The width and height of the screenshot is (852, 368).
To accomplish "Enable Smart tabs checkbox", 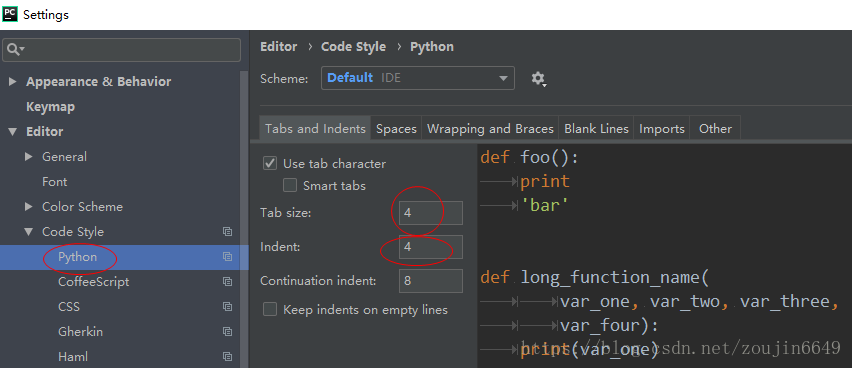I will 290,185.
